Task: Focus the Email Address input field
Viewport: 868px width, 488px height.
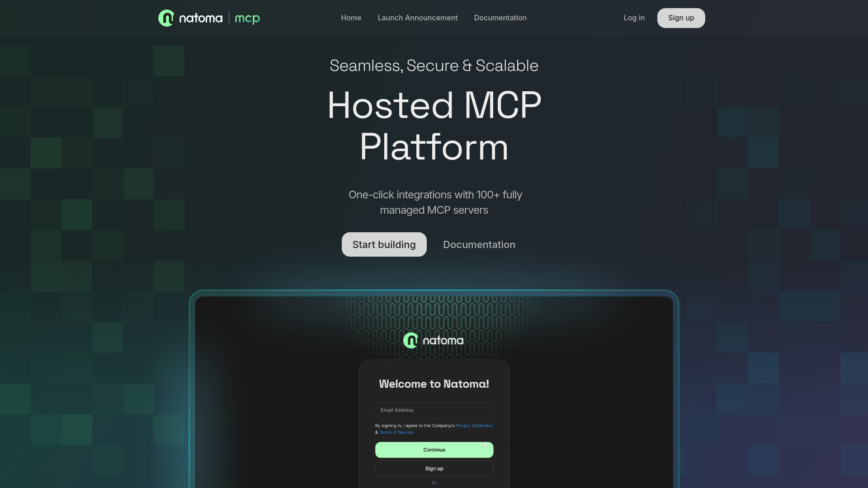Action: point(434,410)
